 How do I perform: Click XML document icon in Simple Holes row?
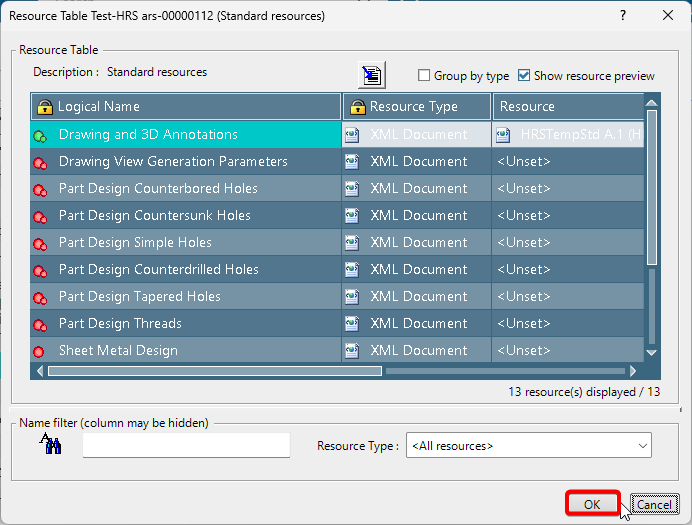pos(352,242)
